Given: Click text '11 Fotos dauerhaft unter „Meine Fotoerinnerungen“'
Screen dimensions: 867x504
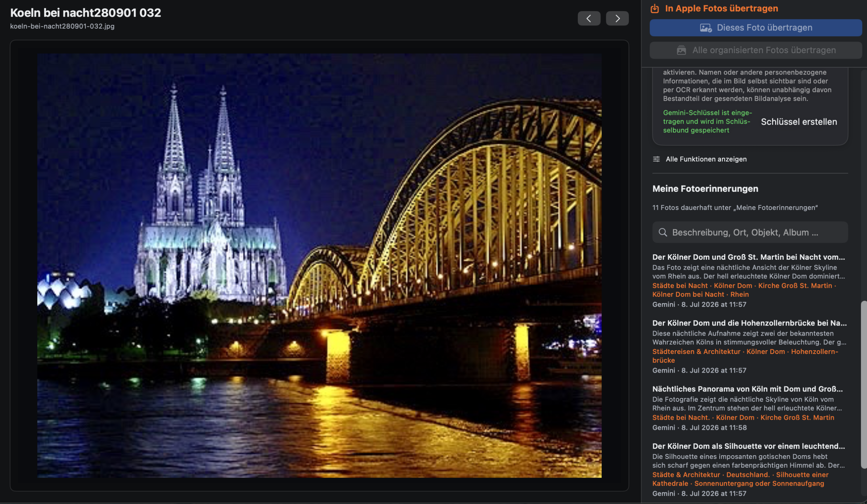Looking at the screenshot, I should coord(735,207).
